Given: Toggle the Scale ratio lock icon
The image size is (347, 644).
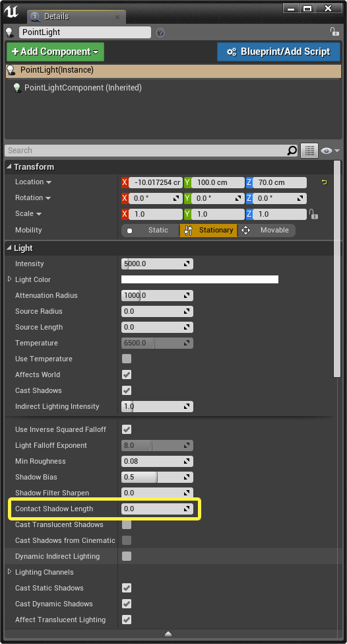Looking at the screenshot, I should [313, 214].
